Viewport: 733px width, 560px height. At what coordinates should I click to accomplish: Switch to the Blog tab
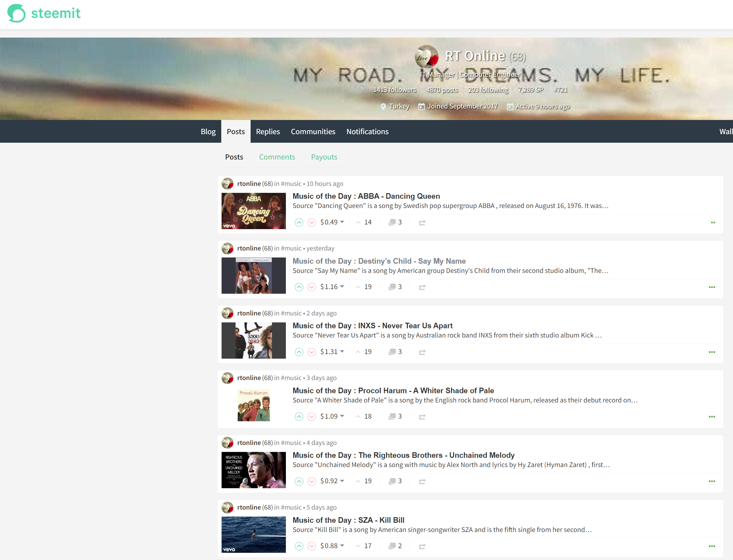[208, 132]
